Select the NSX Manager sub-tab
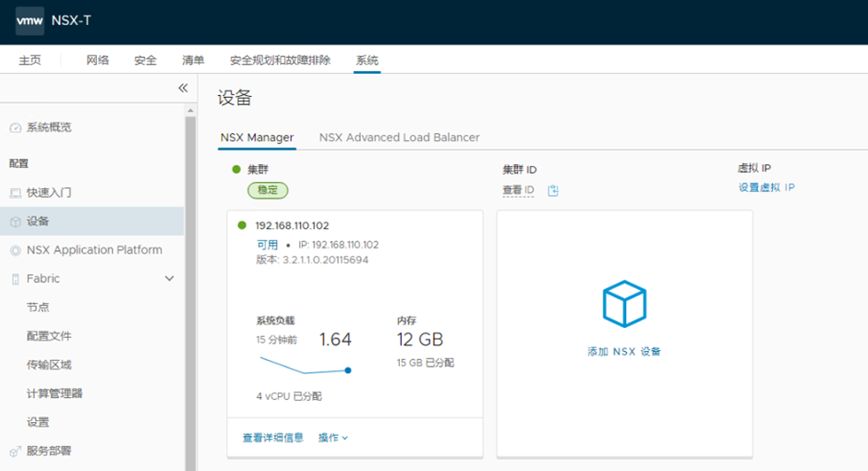868x471 pixels. pyautogui.click(x=257, y=138)
